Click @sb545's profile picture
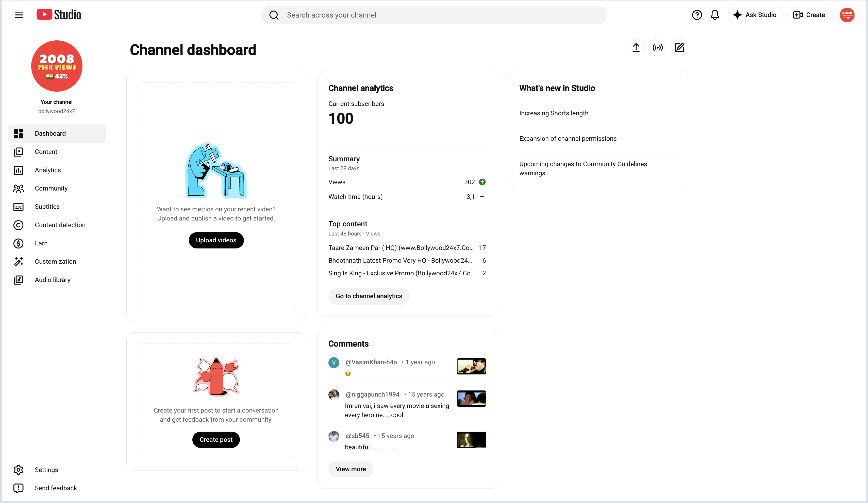Screen dimensions: 868x503 (334, 436)
